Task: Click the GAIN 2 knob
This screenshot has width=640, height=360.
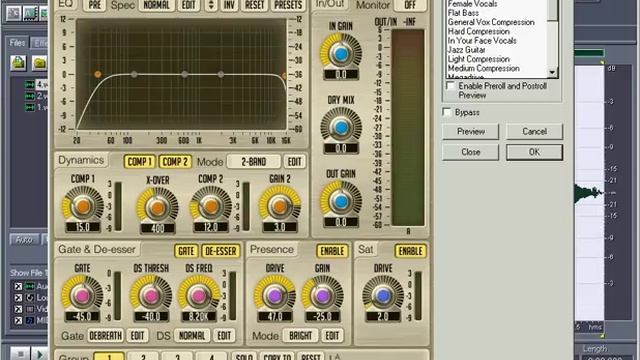Action: coord(280,206)
